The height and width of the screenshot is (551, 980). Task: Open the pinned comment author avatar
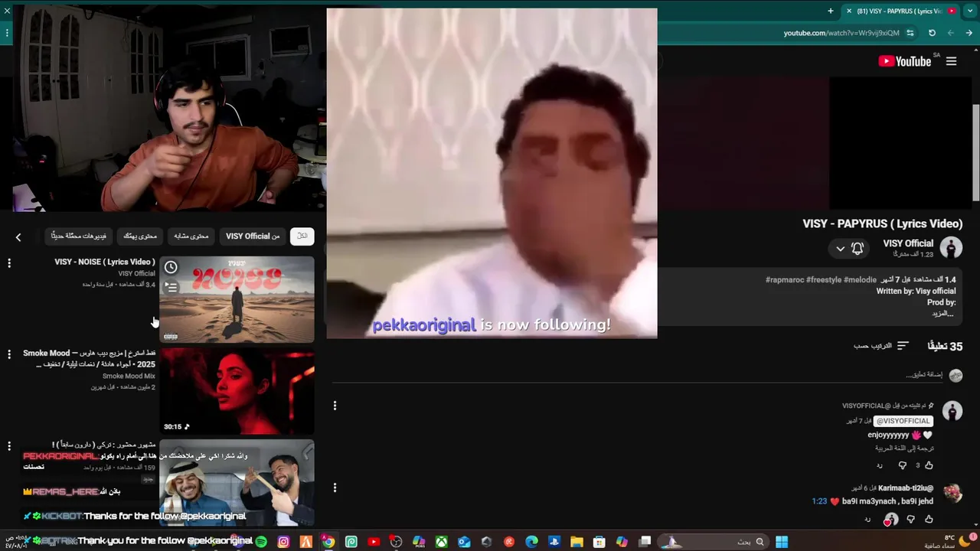952,411
